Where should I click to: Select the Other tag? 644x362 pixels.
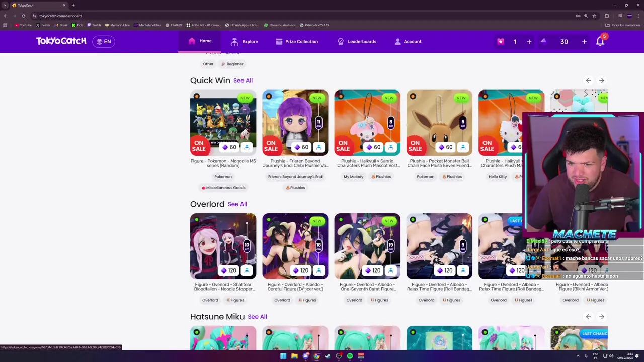(x=208, y=64)
